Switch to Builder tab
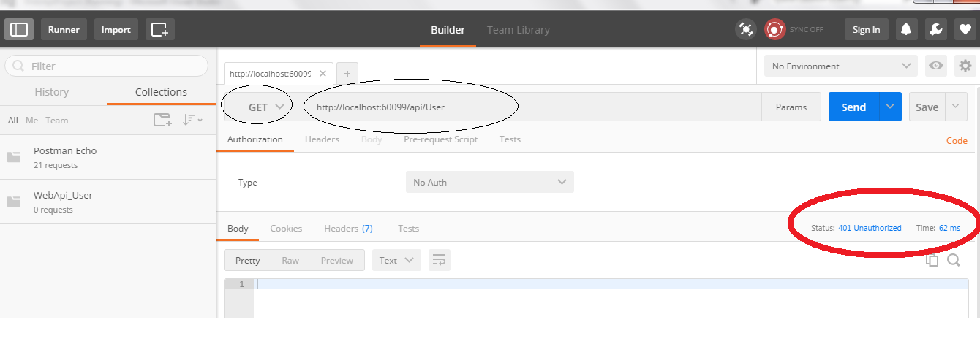 click(x=448, y=30)
